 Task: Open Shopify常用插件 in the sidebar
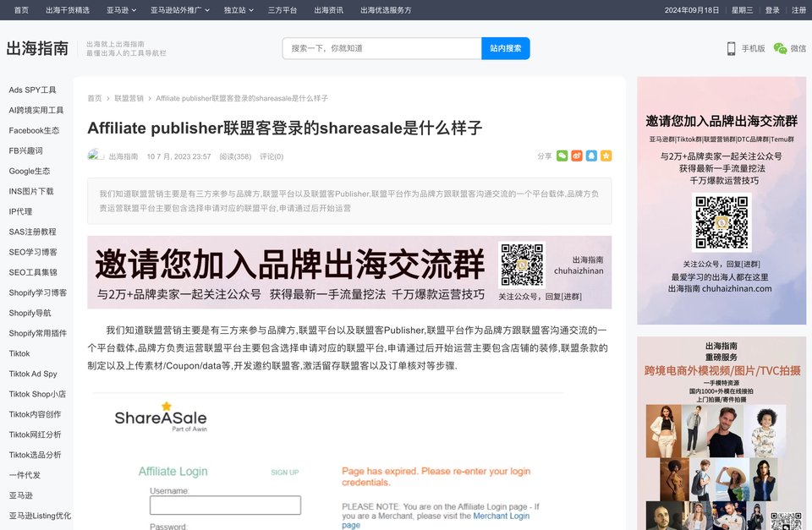point(38,333)
